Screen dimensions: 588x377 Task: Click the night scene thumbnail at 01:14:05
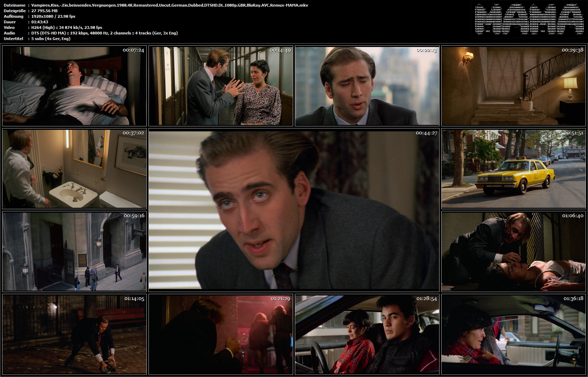point(74,334)
